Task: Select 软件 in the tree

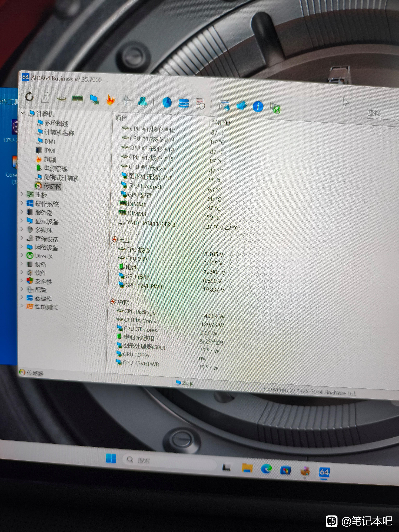Action: tap(36, 273)
